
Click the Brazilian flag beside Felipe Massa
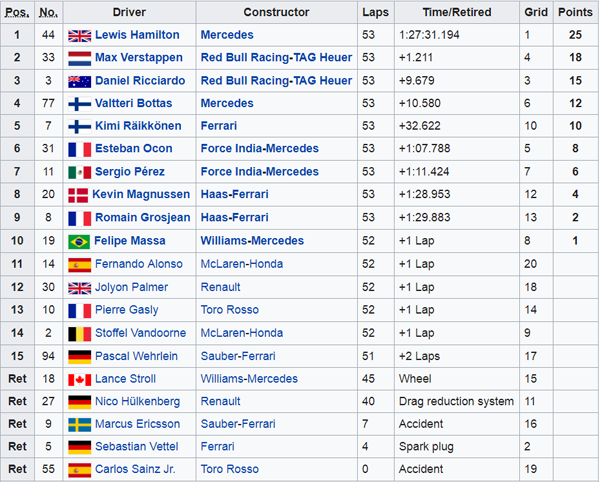(x=79, y=242)
